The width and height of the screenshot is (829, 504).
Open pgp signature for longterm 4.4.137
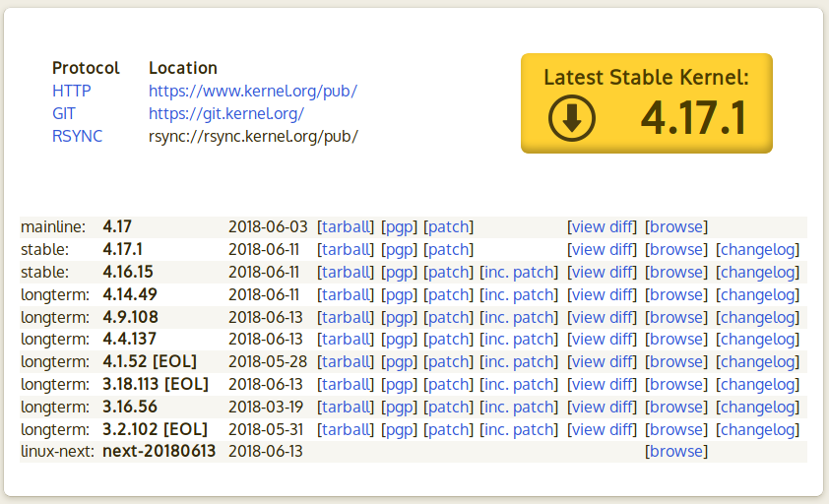pos(399,339)
